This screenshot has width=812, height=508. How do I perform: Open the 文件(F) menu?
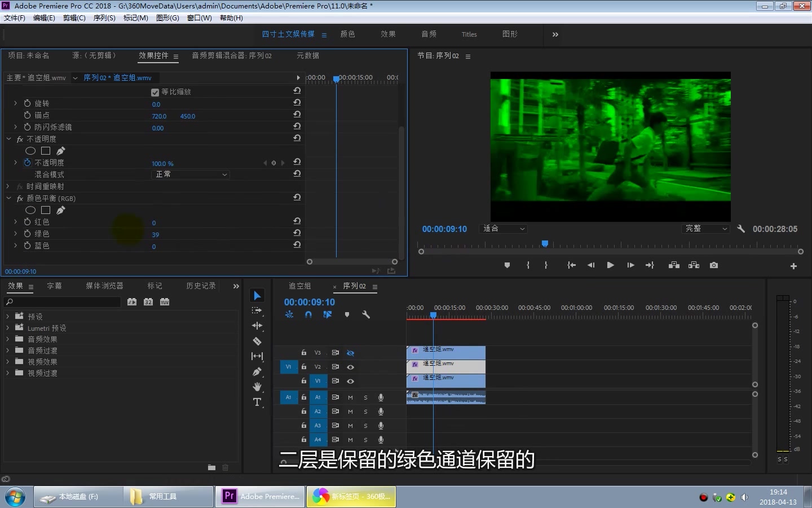tap(15, 18)
